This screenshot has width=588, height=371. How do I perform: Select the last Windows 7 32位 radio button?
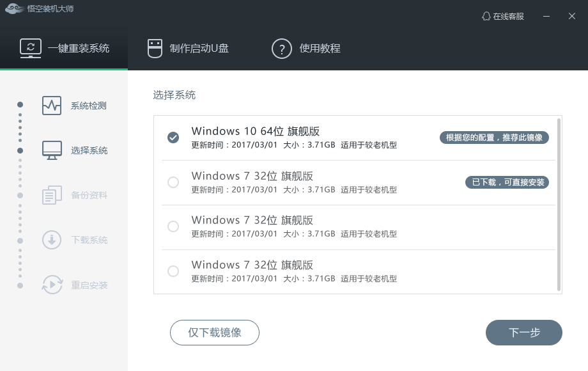point(173,271)
